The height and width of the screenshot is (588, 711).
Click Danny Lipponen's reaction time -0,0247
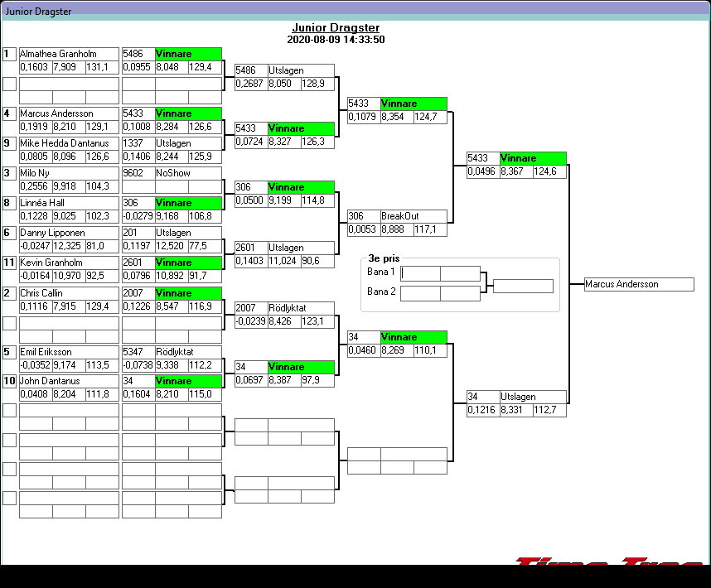point(36,246)
